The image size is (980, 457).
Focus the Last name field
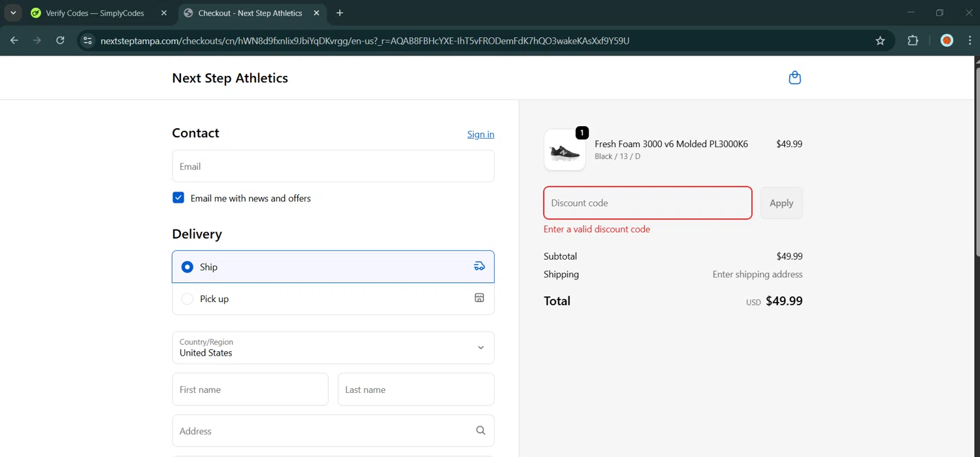416,390
